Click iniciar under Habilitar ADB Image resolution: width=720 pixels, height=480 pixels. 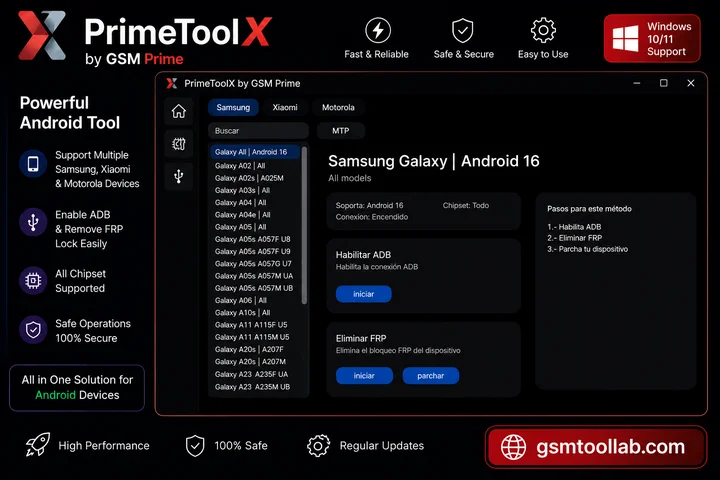click(x=364, y=294)
